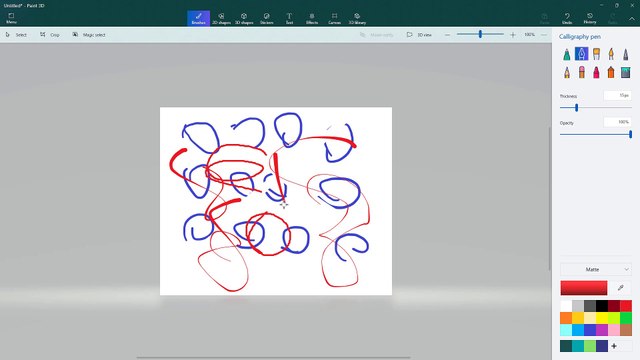Screen dimensions: 640x360
Task: Pick the indigo blue color swatch
Action: coord(590,330)
